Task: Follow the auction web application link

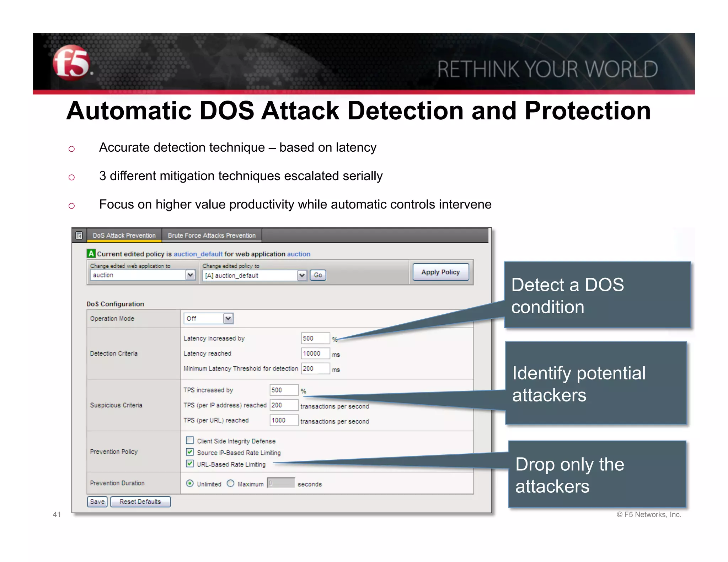Action: click(x=299, y=254)
